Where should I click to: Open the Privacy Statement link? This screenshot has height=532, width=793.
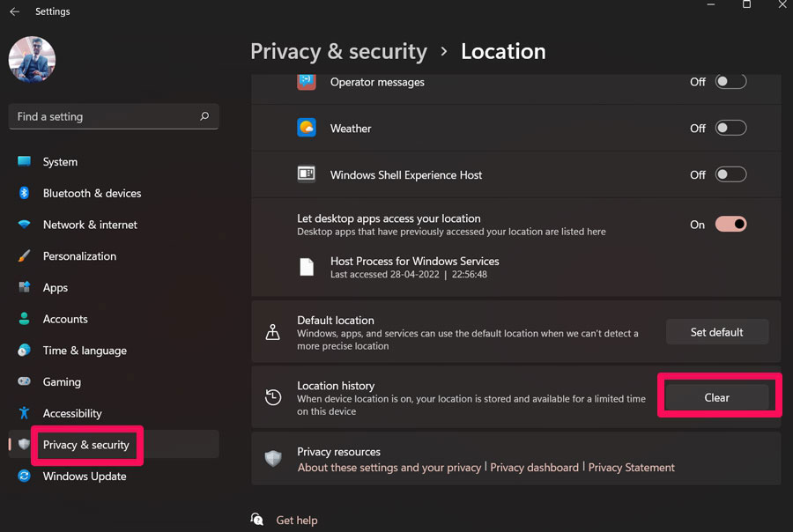tap(631, 468)
